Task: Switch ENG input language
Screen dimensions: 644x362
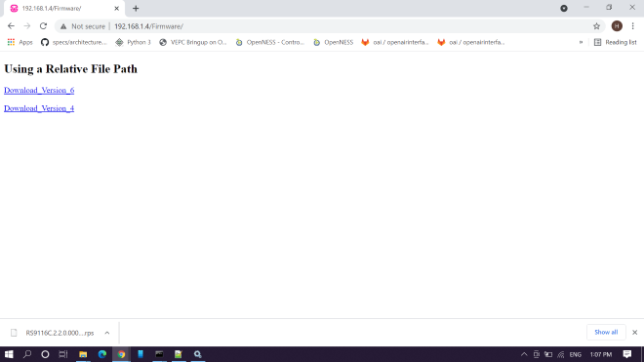Action: click(x=576, y=354)
